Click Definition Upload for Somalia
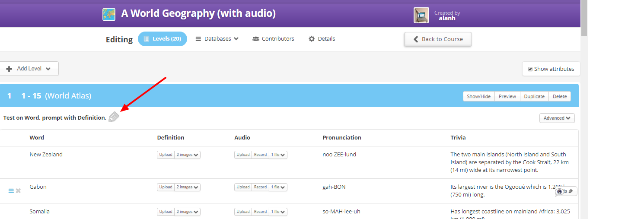This screenshot has height=219, width=644. [166, 212]
